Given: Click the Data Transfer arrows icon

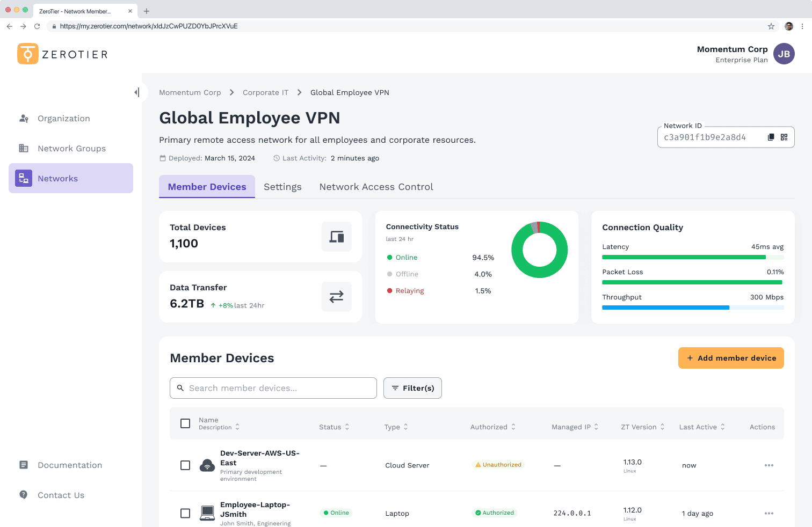Looking at the screenshot, I should (x=336, y=297).
